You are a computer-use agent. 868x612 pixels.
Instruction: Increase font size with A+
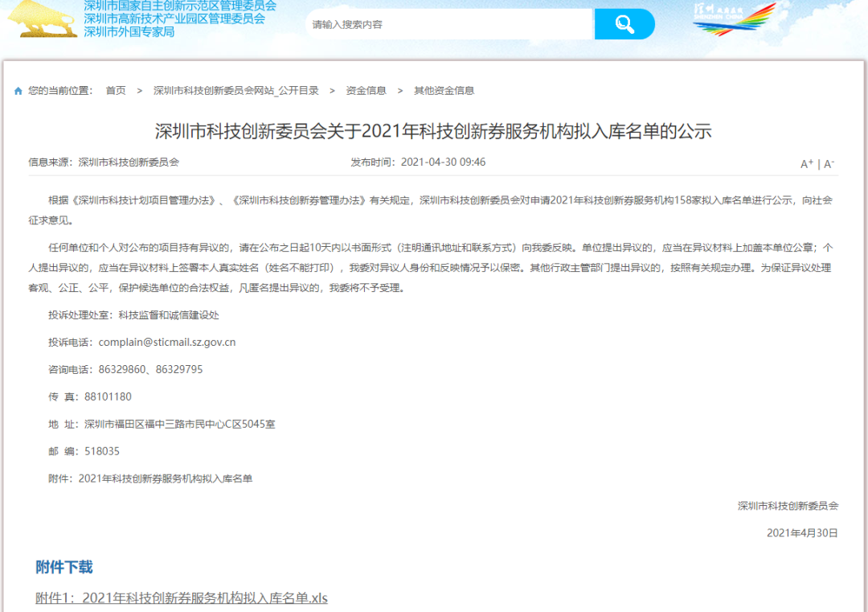[x=807, y=164]
